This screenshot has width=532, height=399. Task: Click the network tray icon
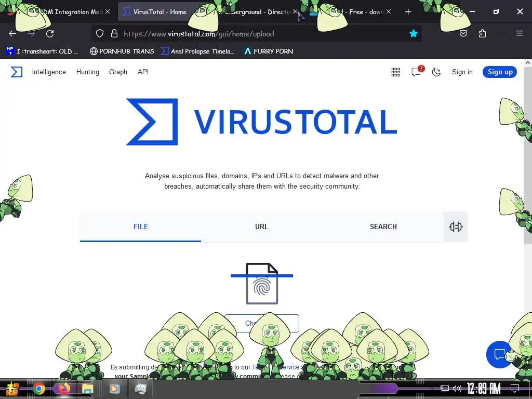(445, 389)
